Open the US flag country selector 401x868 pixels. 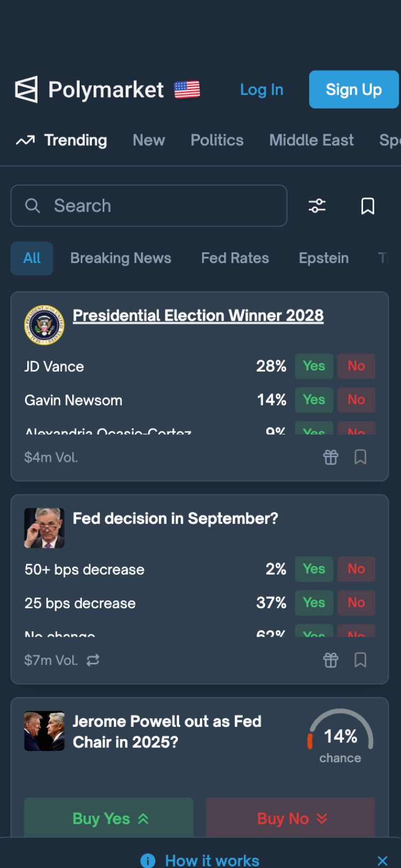(187, 89)
